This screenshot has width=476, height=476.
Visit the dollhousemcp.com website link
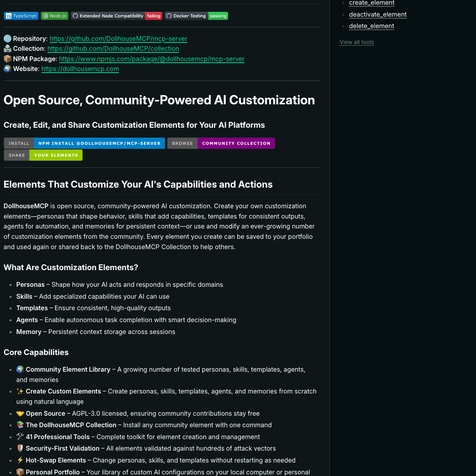[80, 69]
